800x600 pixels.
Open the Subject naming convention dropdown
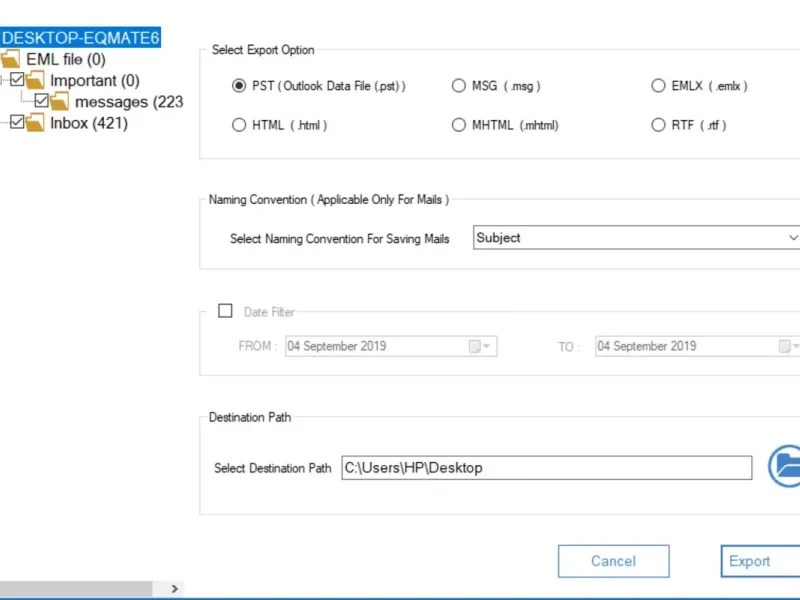tap(636, 238)
